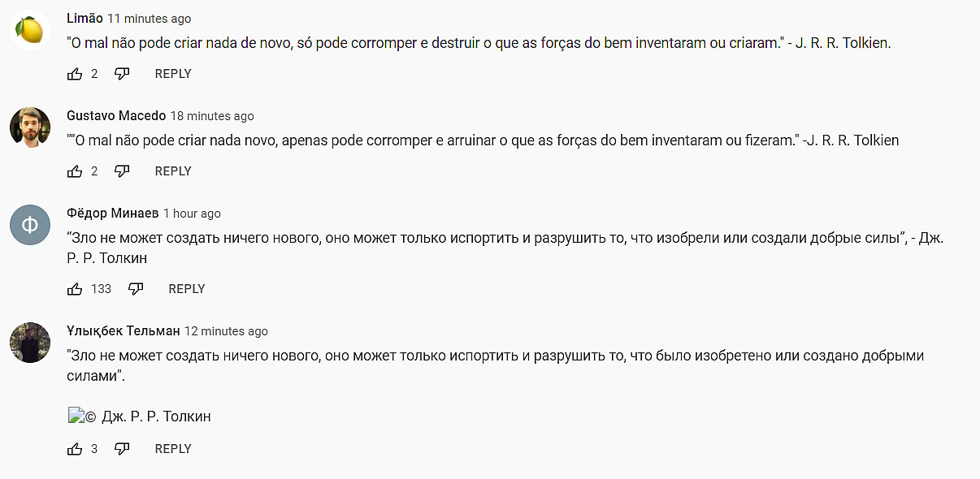Dislike Фёдор Минаев's comment
This screenshot has height=479, width=980.
pyautogui.click(x=136, y=289)
